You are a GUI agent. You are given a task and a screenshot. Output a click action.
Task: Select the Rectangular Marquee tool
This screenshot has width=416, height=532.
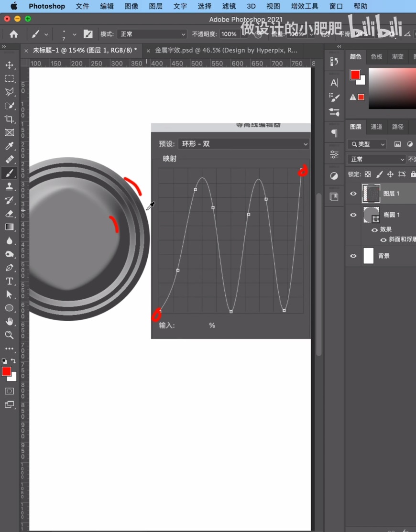pos(9,78)
